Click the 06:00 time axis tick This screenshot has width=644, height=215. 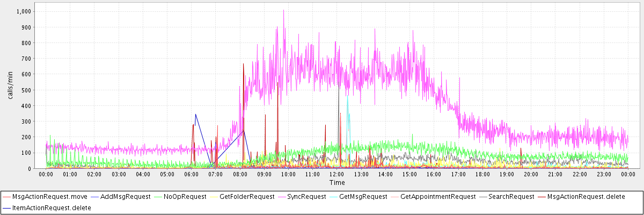(192, 174)
